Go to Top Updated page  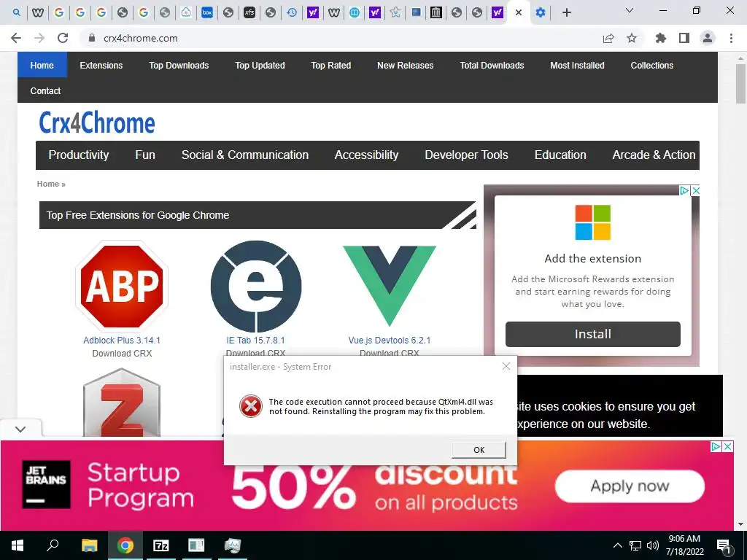pyautogui.click(x=260, y=65)
